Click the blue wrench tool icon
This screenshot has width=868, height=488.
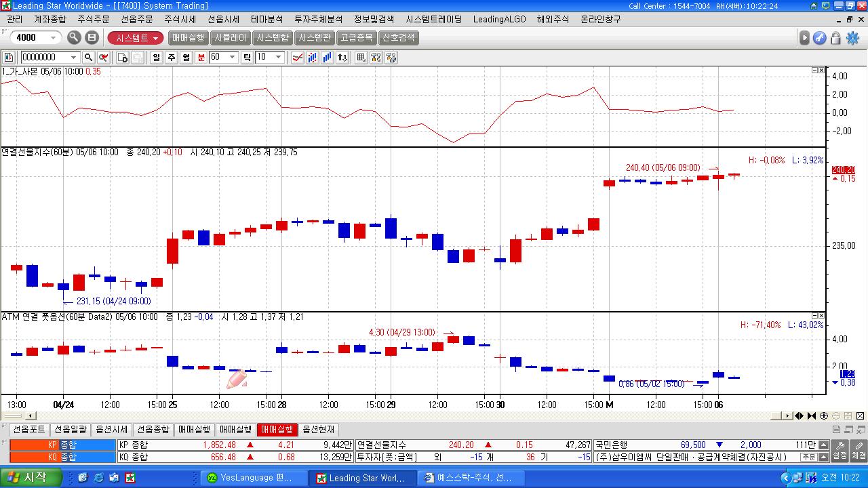[x=819, y=38]
